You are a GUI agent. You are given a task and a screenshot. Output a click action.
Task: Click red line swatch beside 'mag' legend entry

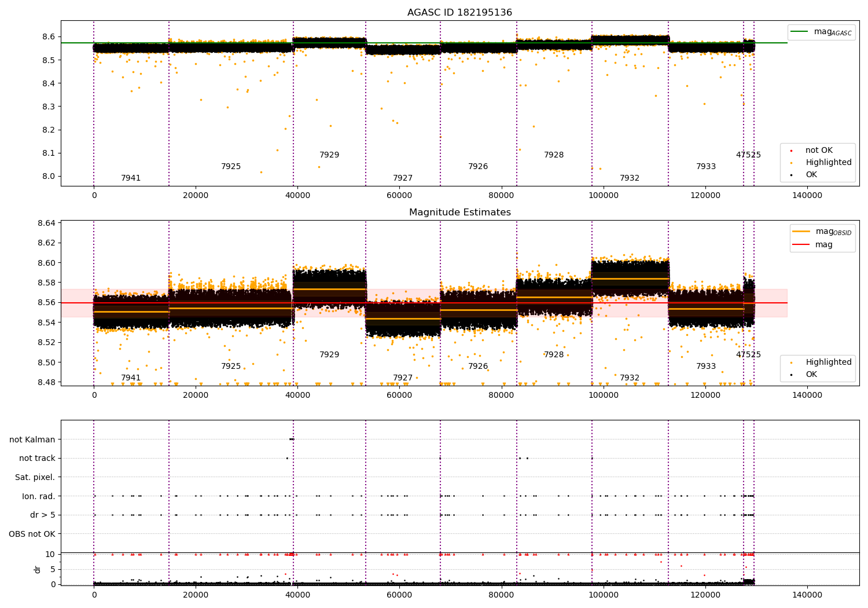801,244
